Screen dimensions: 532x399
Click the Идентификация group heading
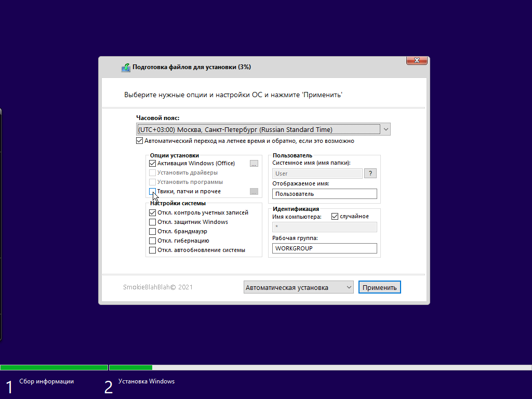pyautogui.click(x=296, y=209)
